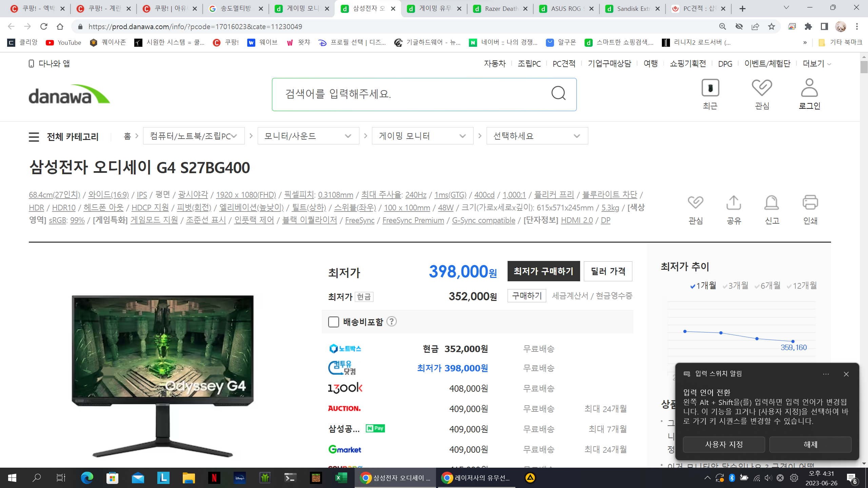
Task: Select the 1개월 price trend period
Action: pos(704,286)
